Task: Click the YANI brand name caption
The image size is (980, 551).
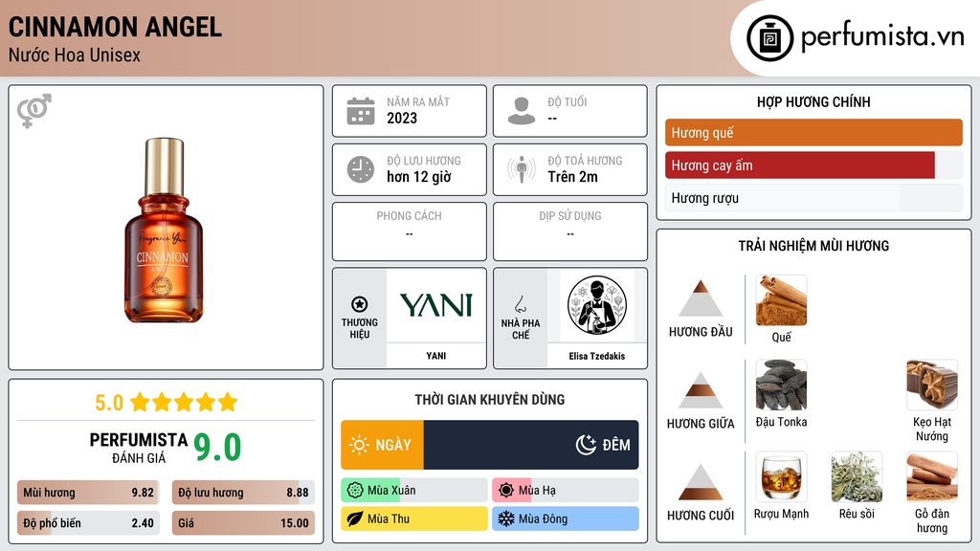Action: coord(436,356)
